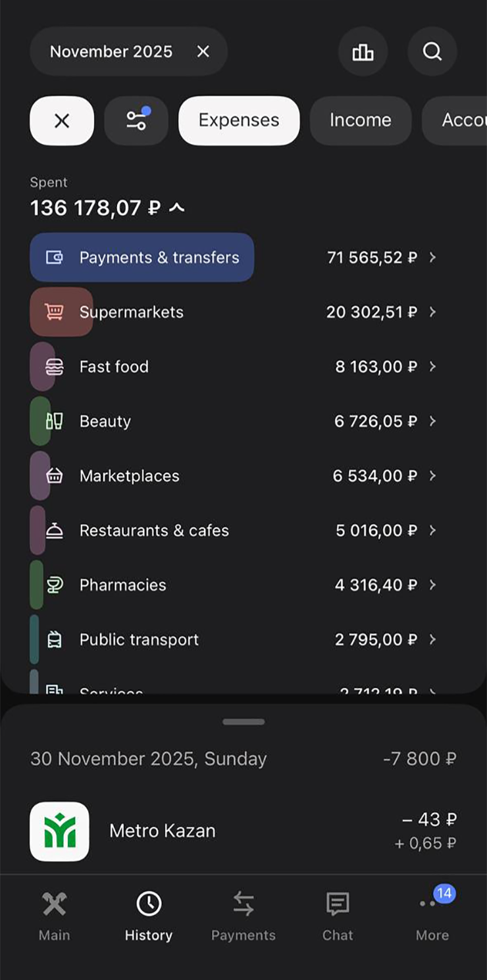Screen dimensions: 487x980
Task: Expand the Payments & transfers category
Action: pos(432,257)
